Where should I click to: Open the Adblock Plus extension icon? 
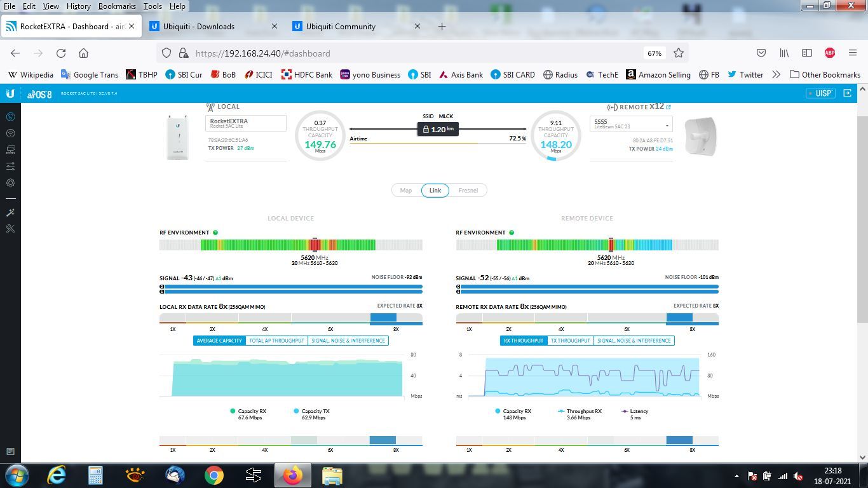[829, 53]
